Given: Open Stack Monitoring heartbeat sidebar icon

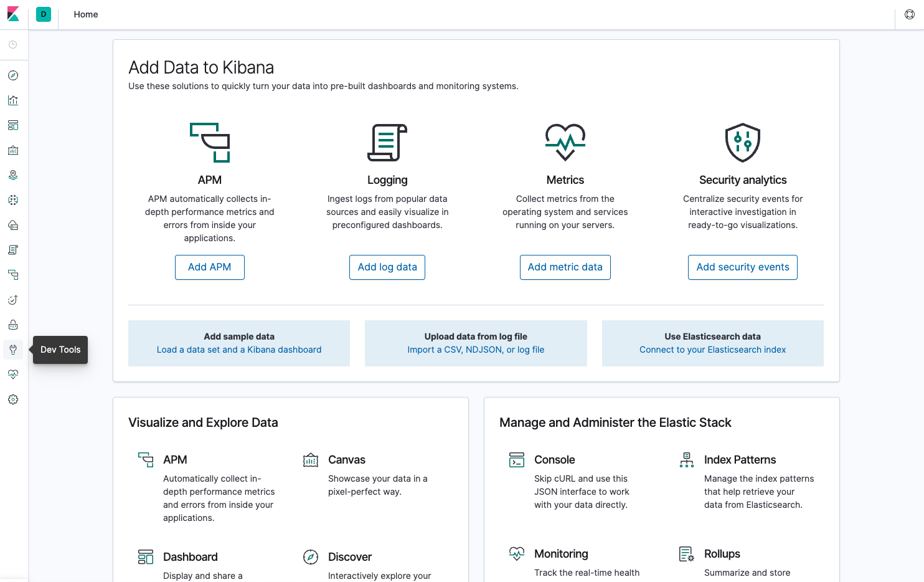Looking at the screenshot, I should (13, 374).
